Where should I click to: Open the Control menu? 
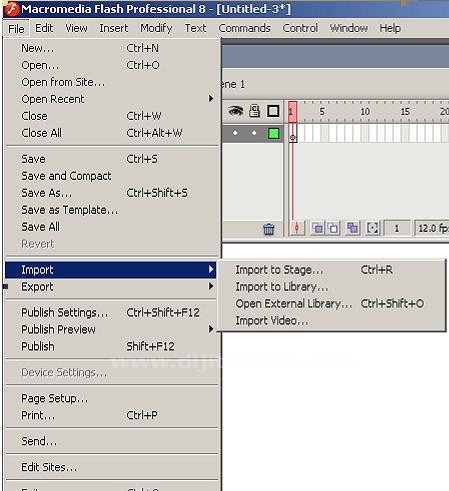click(300, 28)
